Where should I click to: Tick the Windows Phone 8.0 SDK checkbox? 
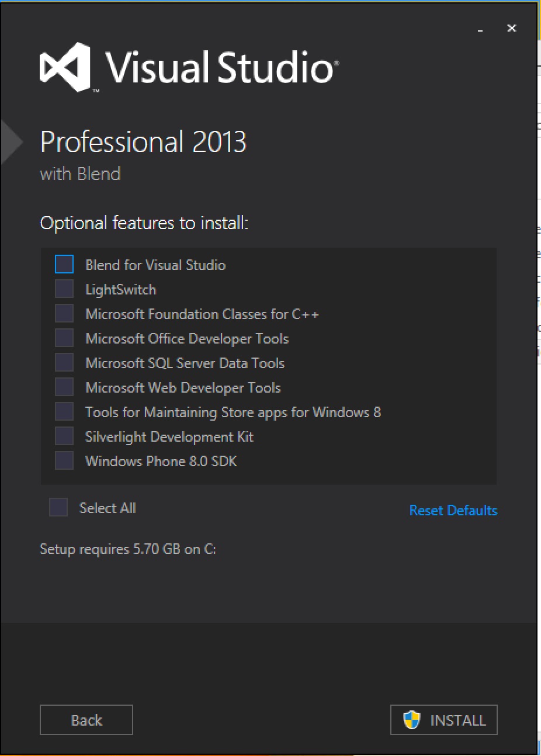pos(64,461)
